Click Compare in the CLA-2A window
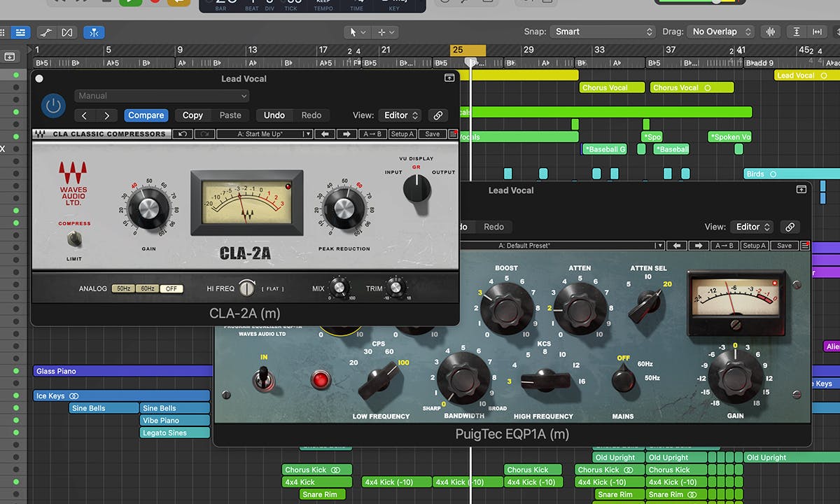Image resolution: width=840 pixels, height=504 pixels. pyautogui.click(x=146, y=115)
